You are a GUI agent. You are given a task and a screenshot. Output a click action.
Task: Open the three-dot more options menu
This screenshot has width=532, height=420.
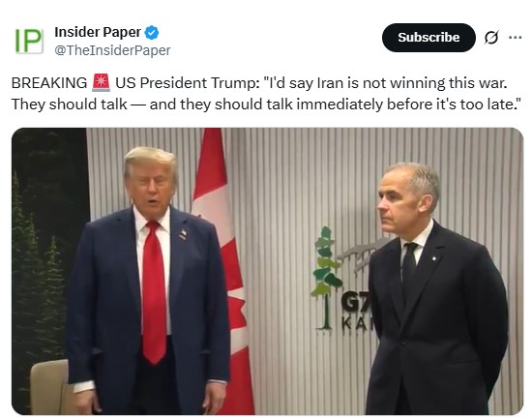(515, 38)
